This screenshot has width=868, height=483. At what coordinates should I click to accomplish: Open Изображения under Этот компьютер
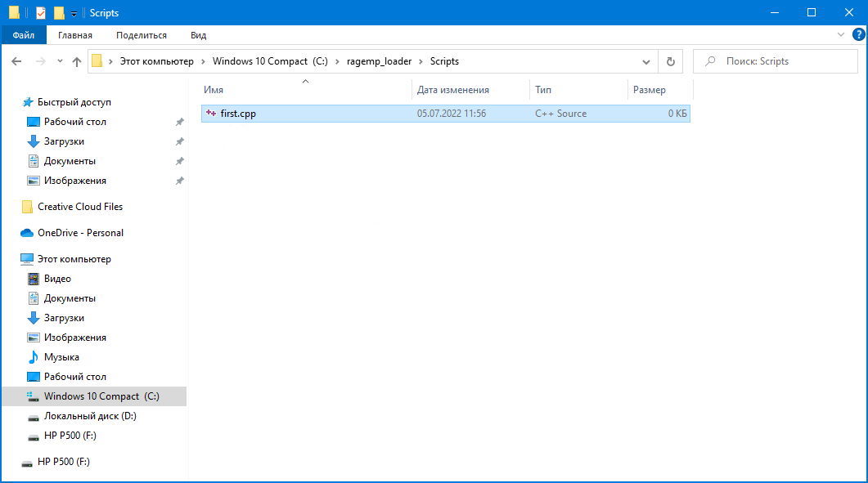(x=75, y=338)
